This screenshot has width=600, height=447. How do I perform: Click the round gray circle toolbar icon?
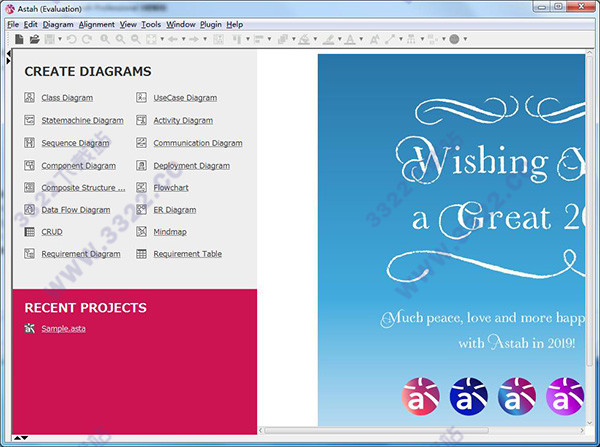pos(454,39)
